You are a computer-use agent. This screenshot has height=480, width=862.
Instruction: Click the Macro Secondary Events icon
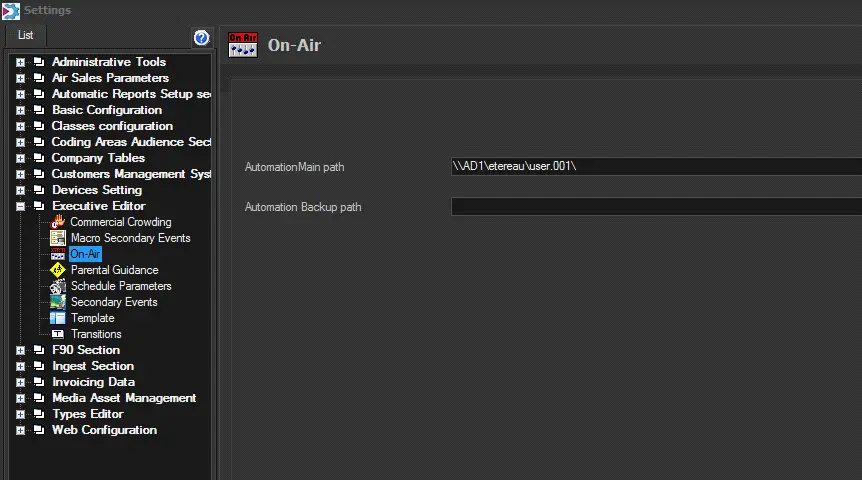pyautogui.click(x=58, y=238)
